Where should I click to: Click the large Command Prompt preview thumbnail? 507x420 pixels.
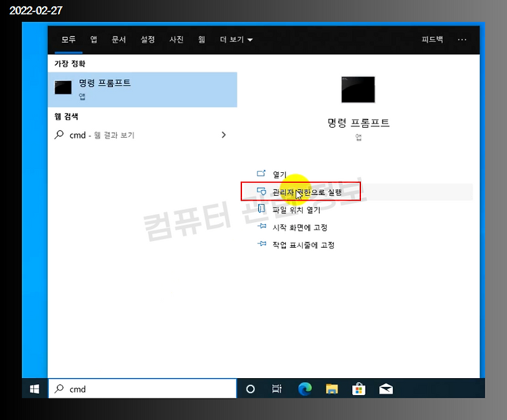[x=358, y=90]
